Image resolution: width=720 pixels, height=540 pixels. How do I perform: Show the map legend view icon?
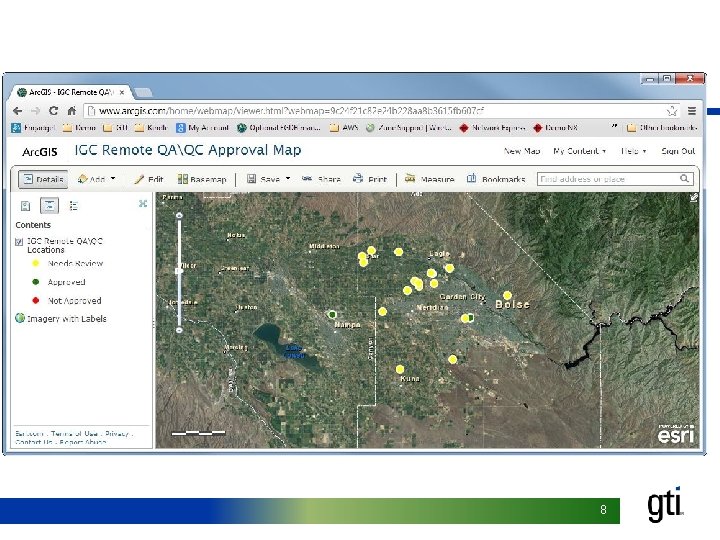coord(73,205)
